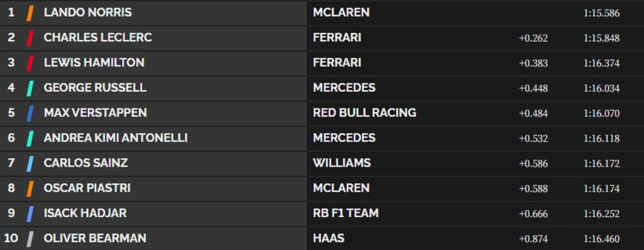644x250 pixels.
Task: Click the teal Mercedes stripe beside George Russell
Action: click(31, 88)
